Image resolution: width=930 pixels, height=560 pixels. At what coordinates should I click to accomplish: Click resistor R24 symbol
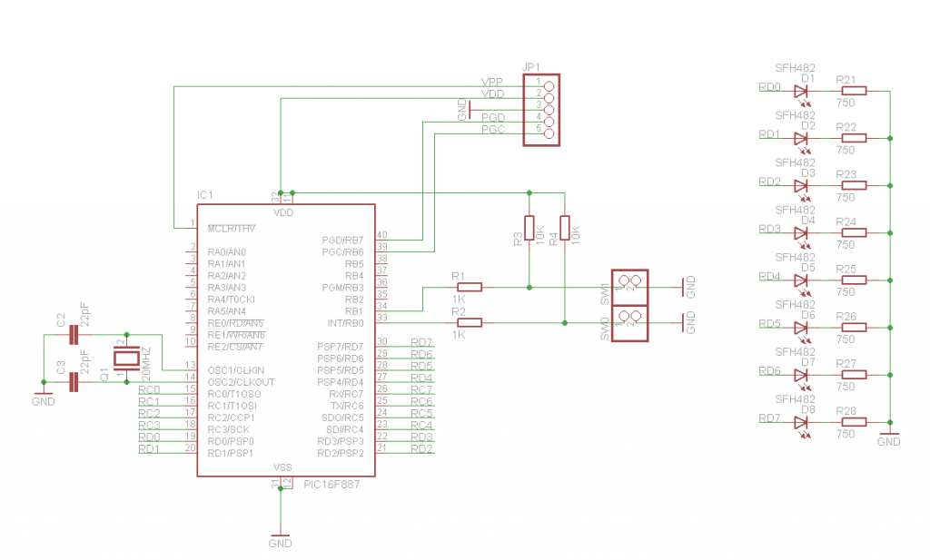tap(854, 233)
